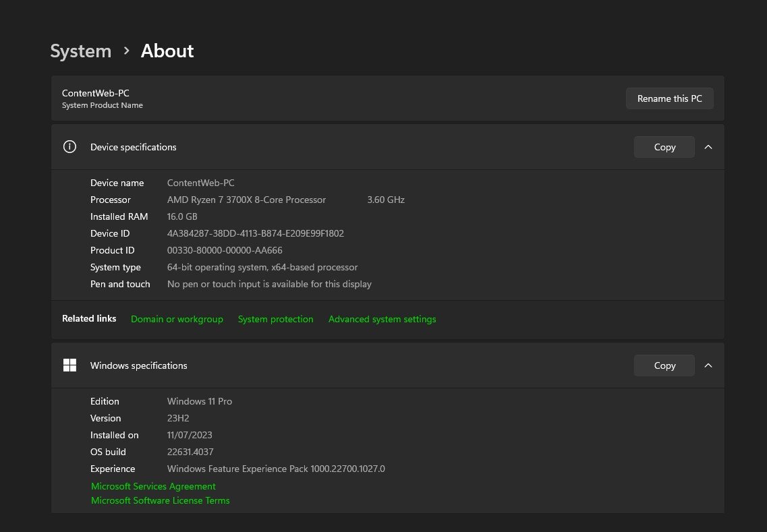Click the Device ID value text
This screenshot has height=532, width=767.
[255, 233]
